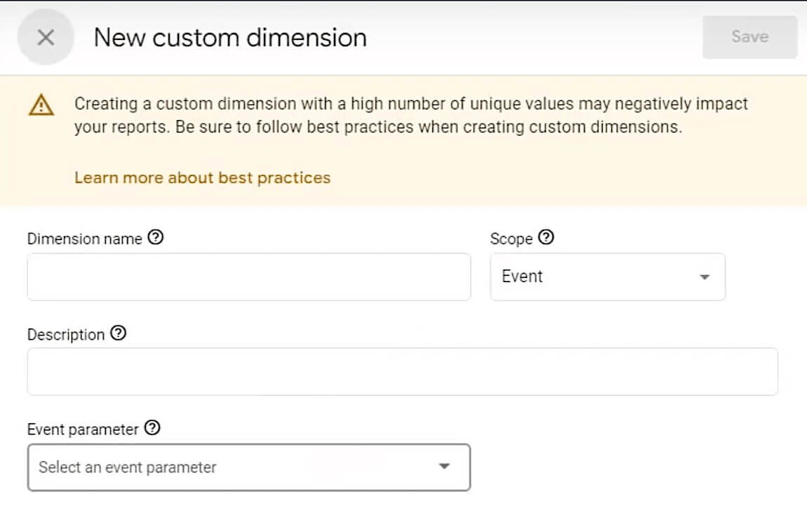Image resolution: width=807 pixels, height=532 pixels.
Task: Click the New custom dimension header title
Action: click(x=229, y=37)
